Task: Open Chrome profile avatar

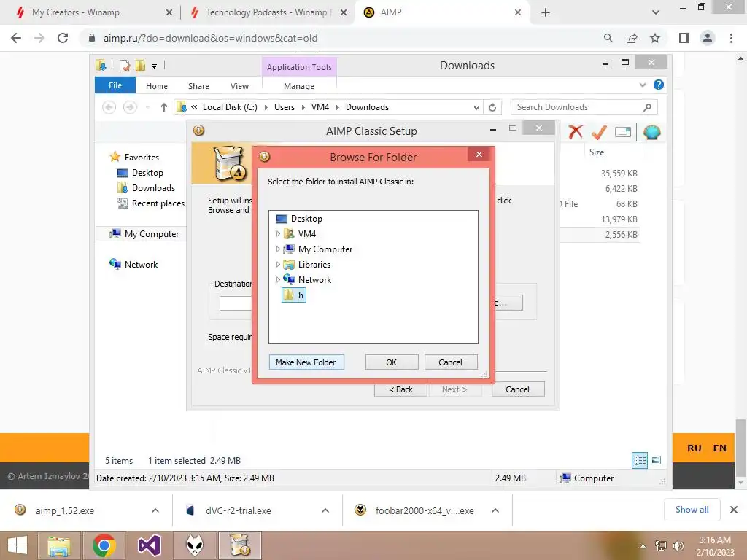Action: (708, 38)
